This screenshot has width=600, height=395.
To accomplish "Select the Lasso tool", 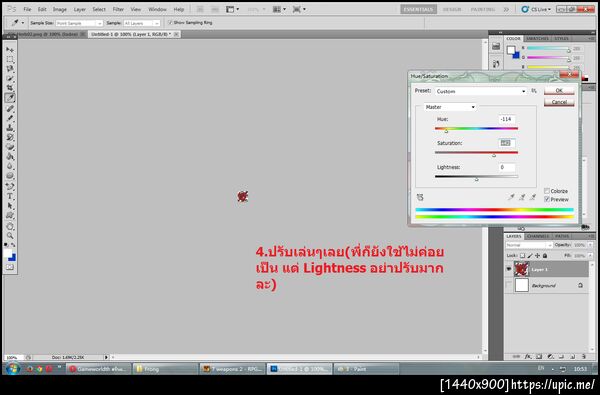I will coord(10,69).
